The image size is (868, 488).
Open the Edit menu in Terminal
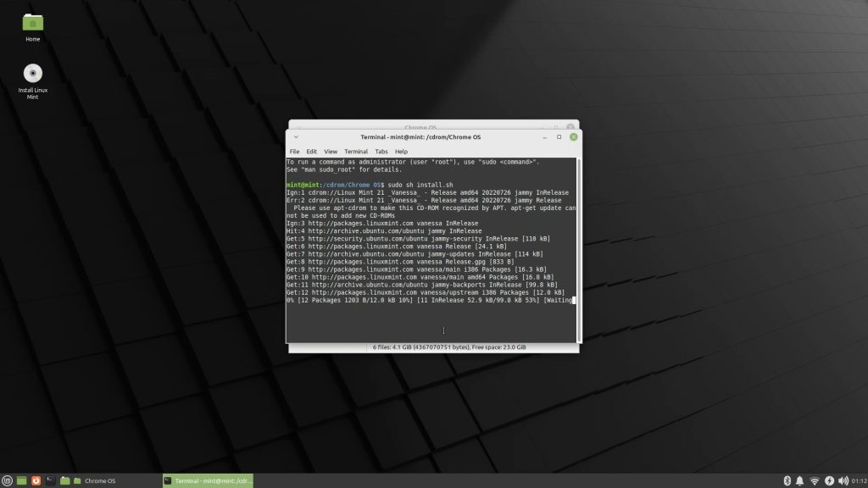[x=311, y=152]
